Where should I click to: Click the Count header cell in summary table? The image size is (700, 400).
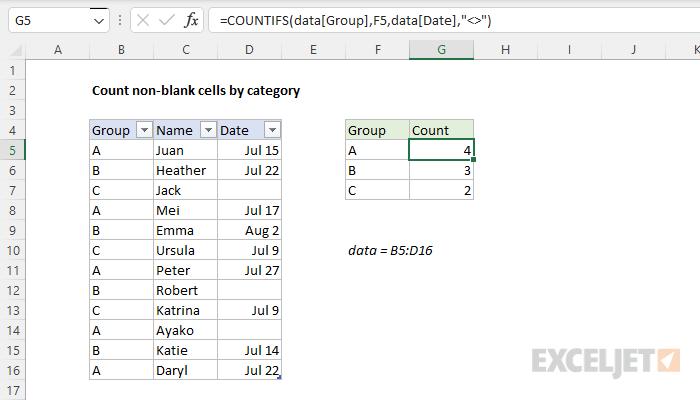click(x=442, y=130)
